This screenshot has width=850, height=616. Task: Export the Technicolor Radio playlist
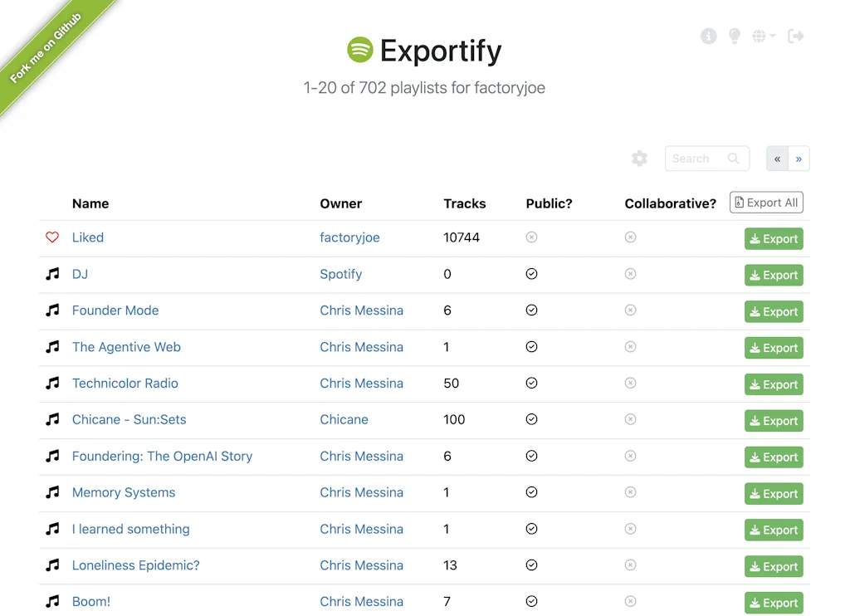coord(773,384)
